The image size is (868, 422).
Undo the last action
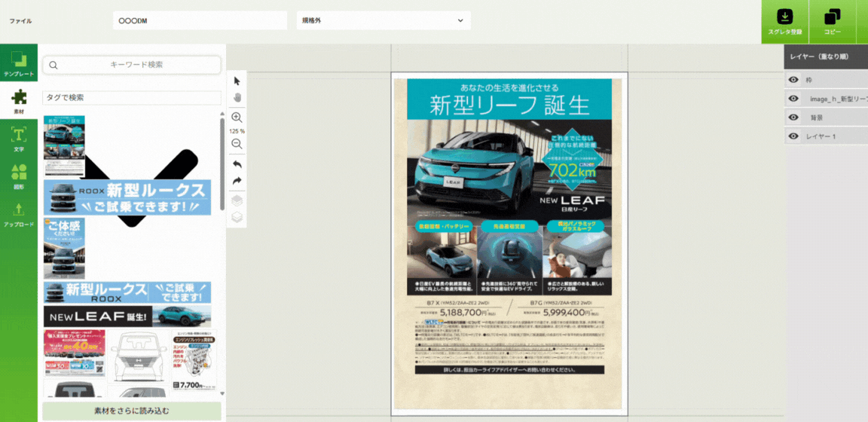(x=237, y=164)
